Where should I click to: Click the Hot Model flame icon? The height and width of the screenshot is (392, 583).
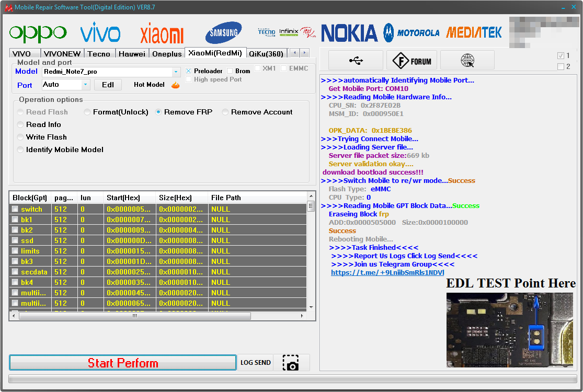click(176, 85)
